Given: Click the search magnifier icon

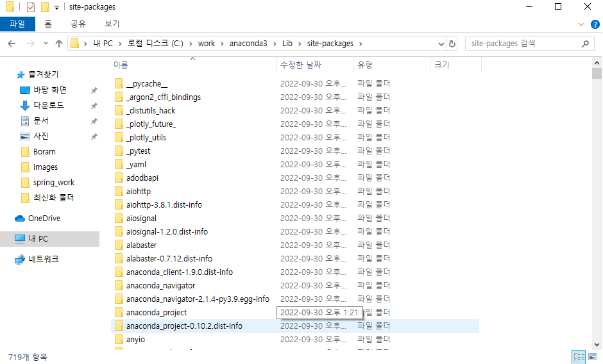Looking at the screenshot, I should (585, 44).
